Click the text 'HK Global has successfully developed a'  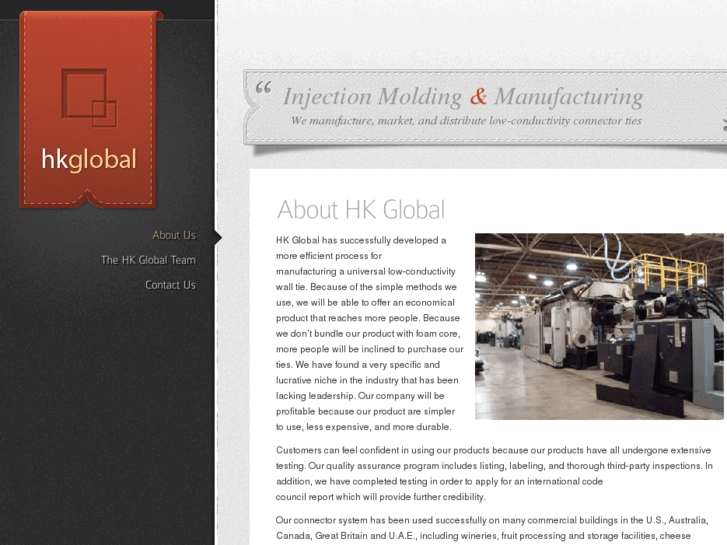[x=361, y=240]
